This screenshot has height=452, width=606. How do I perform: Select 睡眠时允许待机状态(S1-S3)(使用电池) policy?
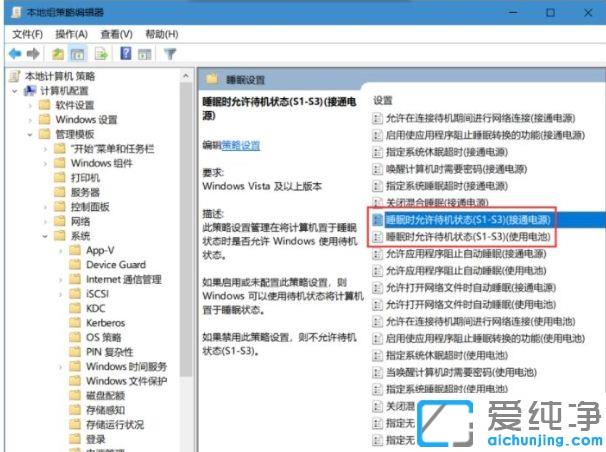point(468,236)
